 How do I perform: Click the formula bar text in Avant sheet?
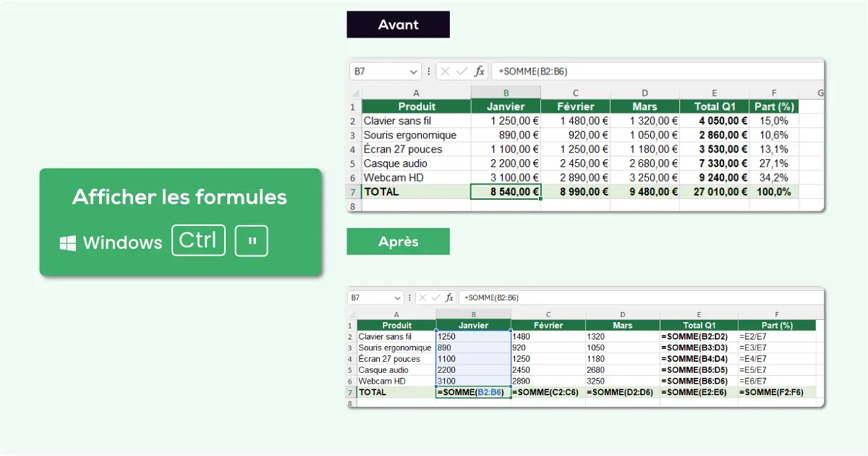[532, 71]
